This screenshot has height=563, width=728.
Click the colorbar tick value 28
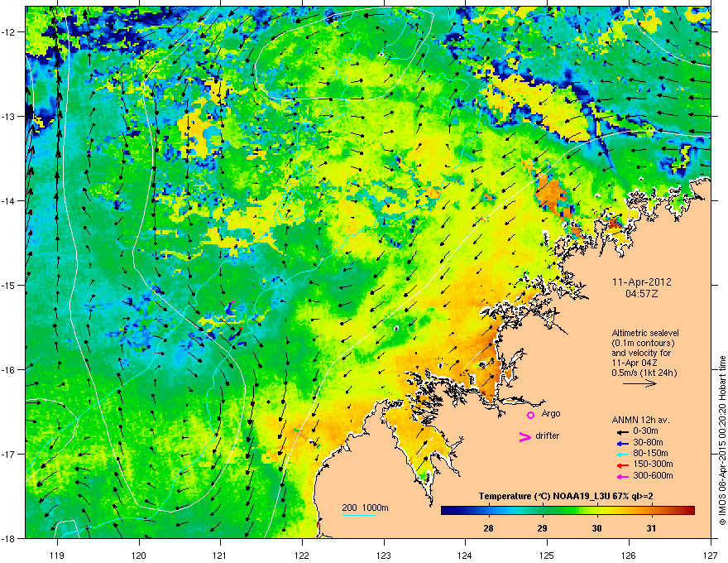488,528
